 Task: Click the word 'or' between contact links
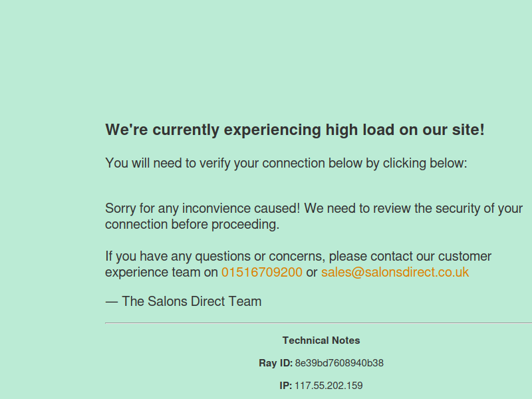coord(311,273)
